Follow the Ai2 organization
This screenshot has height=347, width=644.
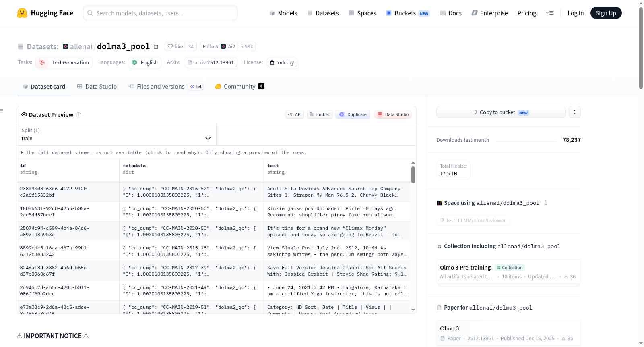[219, 46]
